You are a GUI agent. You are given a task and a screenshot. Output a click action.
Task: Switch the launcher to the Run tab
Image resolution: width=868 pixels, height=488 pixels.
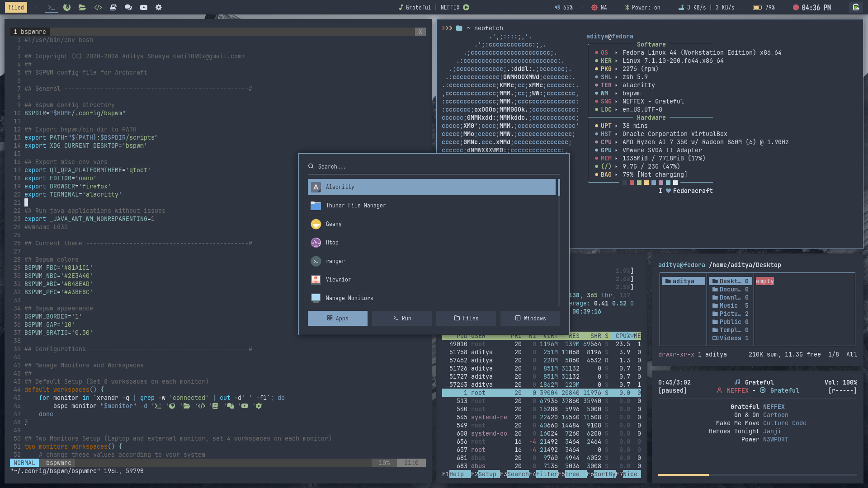pyautogui.click(x=402, y=318)
